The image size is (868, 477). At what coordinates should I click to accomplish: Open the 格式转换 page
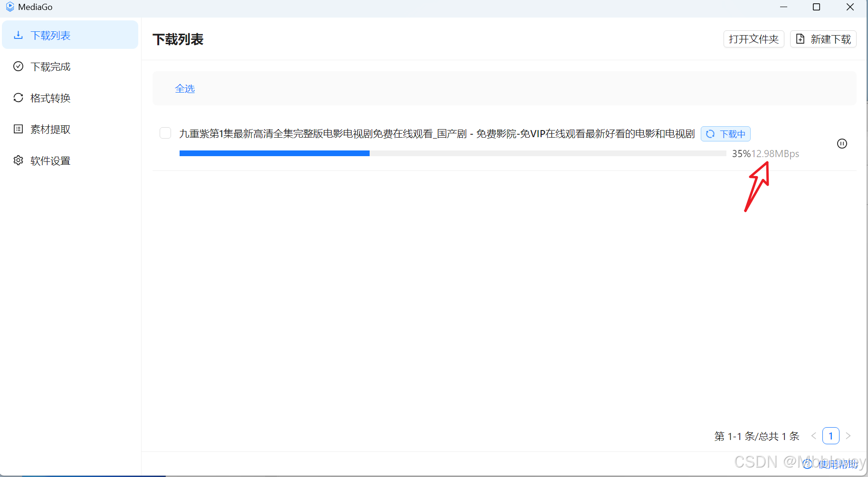(70, 98)
